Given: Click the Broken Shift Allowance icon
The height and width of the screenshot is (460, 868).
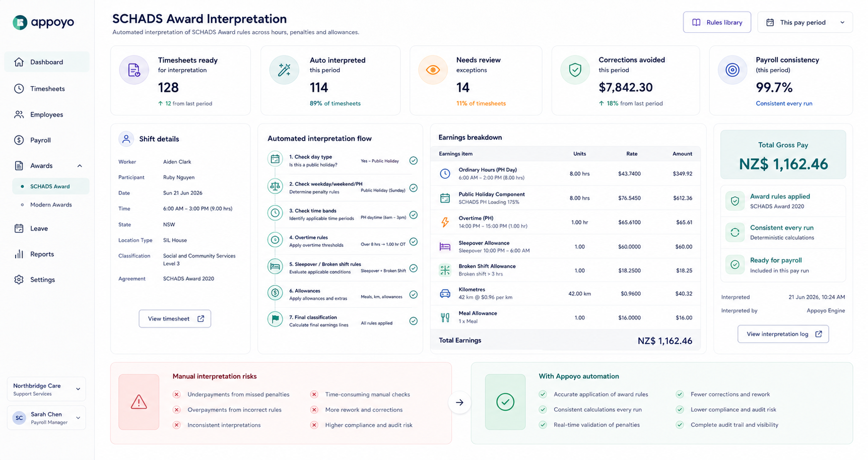Looking at the screenshot, I should point(445,270).
